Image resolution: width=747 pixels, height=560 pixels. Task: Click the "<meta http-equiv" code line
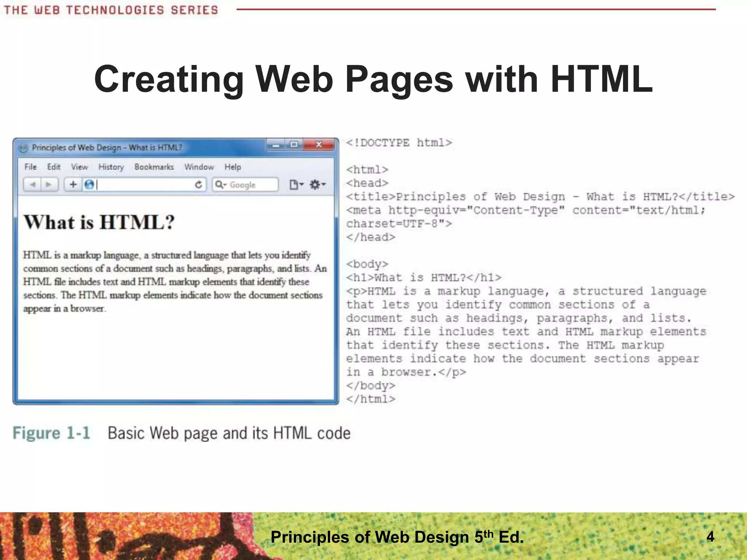pyautogui.click(x=526, y=210)
